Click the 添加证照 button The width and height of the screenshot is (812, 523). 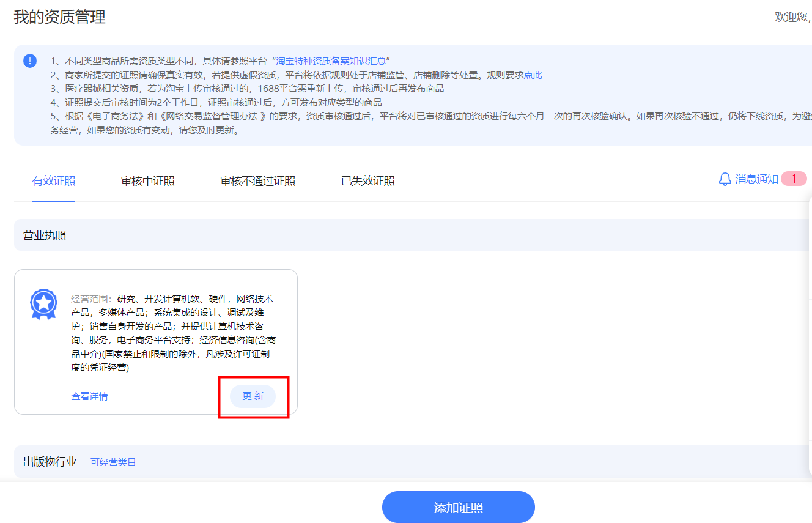pos(459,508)
